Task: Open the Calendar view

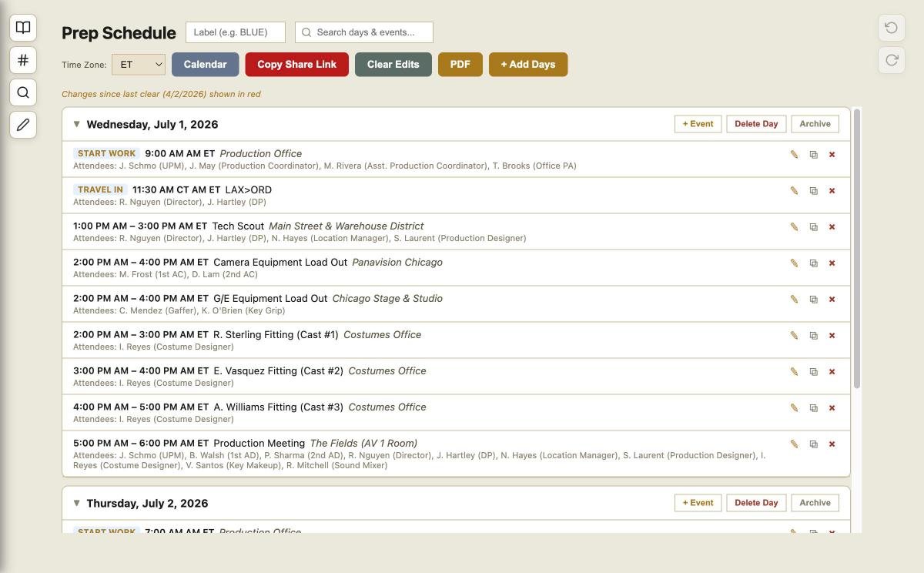Action: coord(205,65)
